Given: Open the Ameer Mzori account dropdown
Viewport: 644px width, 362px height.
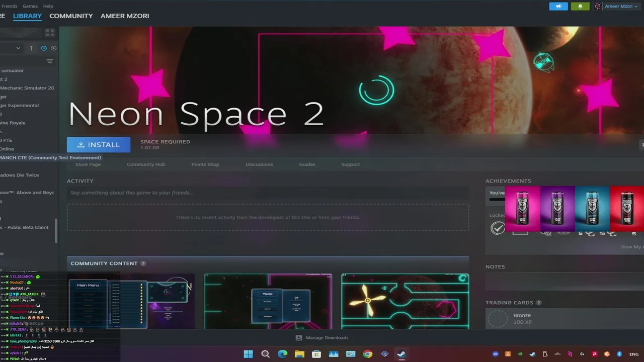Looking at the screenshot, I should [617, 6].
